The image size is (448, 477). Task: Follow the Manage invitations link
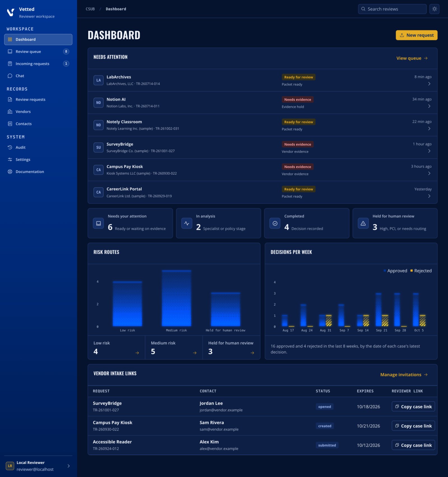(404, 375)
